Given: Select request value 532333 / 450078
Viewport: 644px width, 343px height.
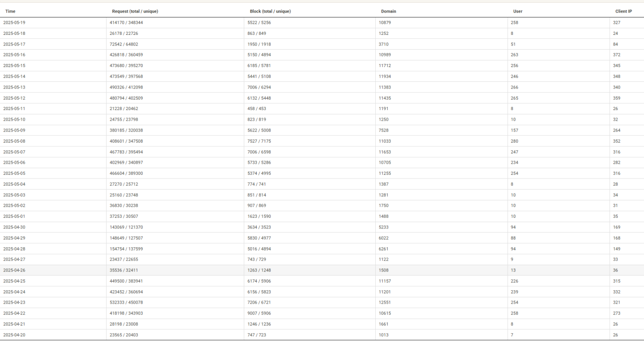Looking at the screenshot, I should point(126,303).
